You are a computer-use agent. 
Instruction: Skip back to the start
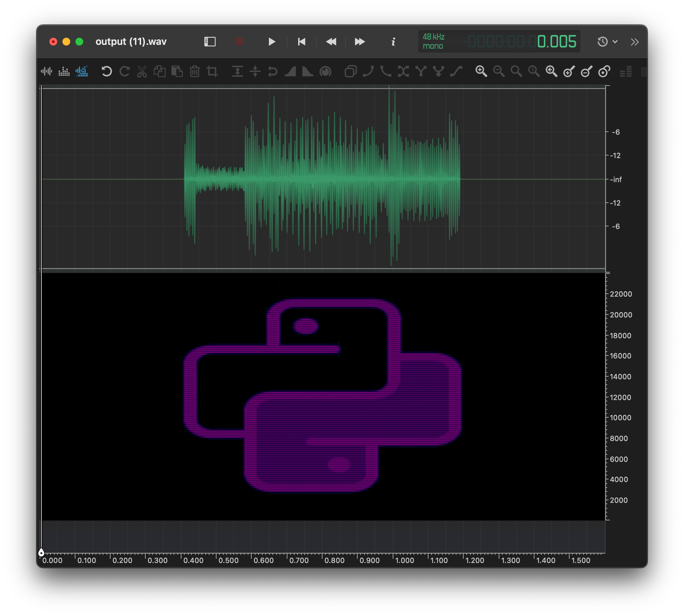point(301,42)
